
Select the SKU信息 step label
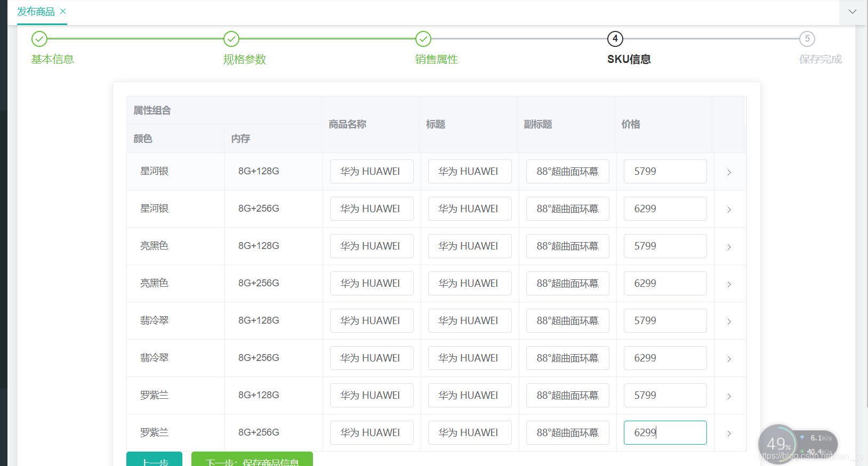pyautogui.click(x=629, y=59)
